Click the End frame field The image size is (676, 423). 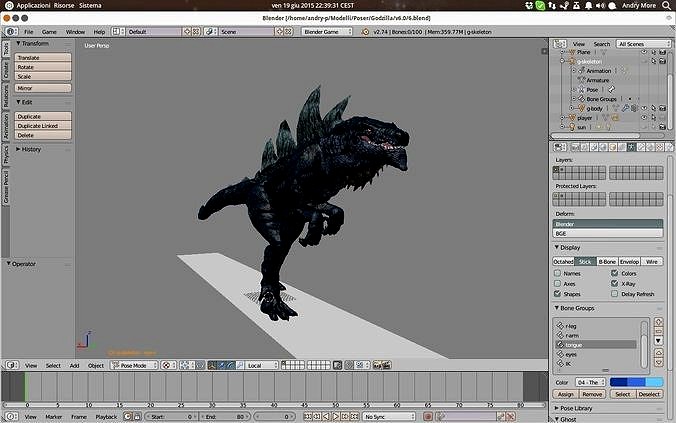(x=225, y=417)
